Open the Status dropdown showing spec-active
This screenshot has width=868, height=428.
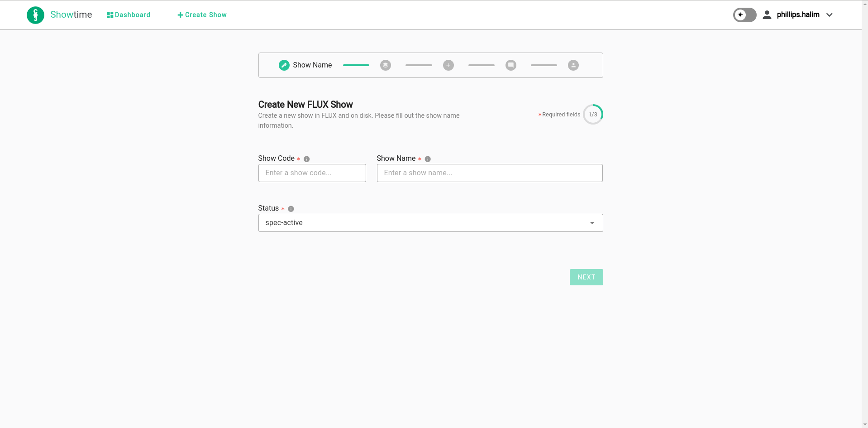[425, 223]
